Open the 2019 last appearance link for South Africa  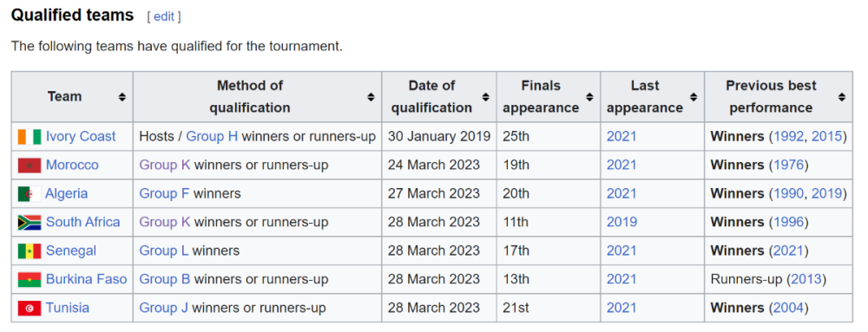[x=621, y=222]
